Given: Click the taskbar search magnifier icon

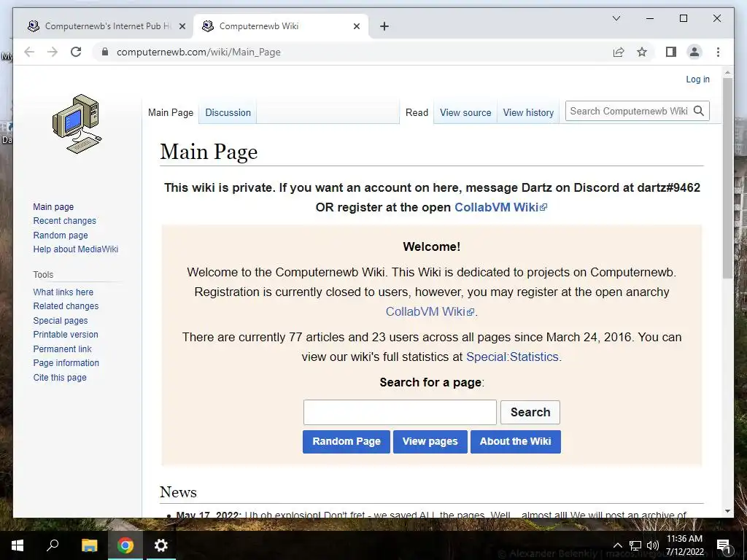Looking at the screenshot, I should click(x=53, y=545).
